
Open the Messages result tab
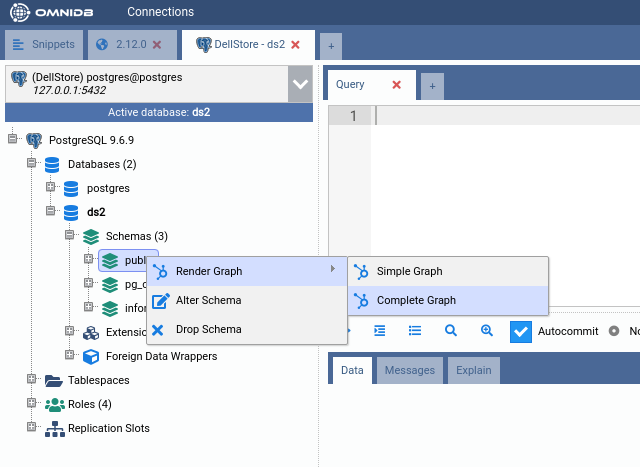[x=410, y=370]
